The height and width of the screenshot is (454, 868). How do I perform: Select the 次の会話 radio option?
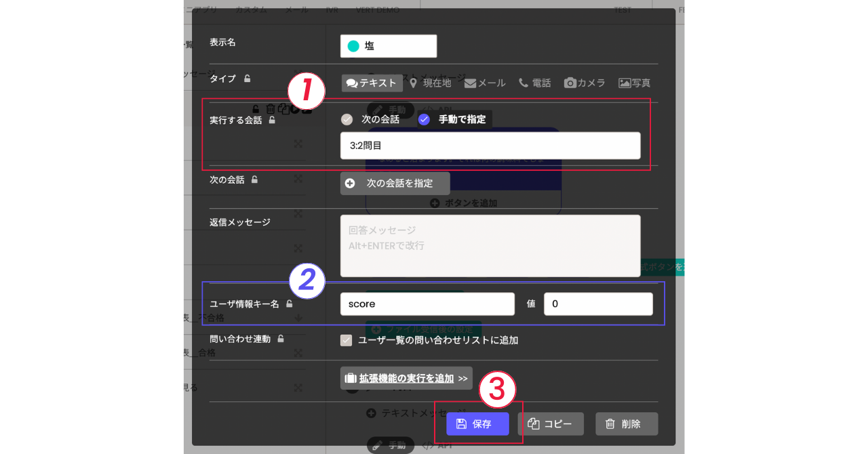click(370, 119)
